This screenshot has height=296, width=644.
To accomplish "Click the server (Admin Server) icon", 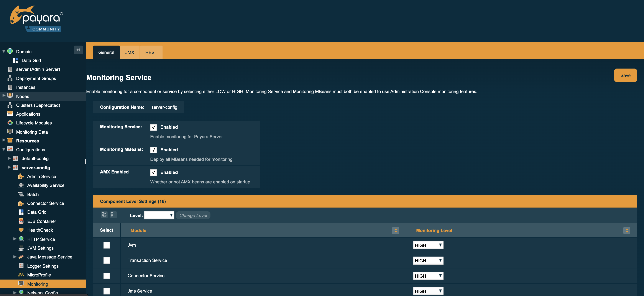I will point(10,69).
